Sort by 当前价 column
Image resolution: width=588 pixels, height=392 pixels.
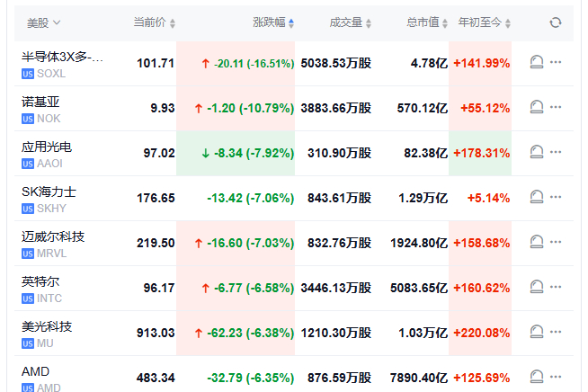(154, 22)
